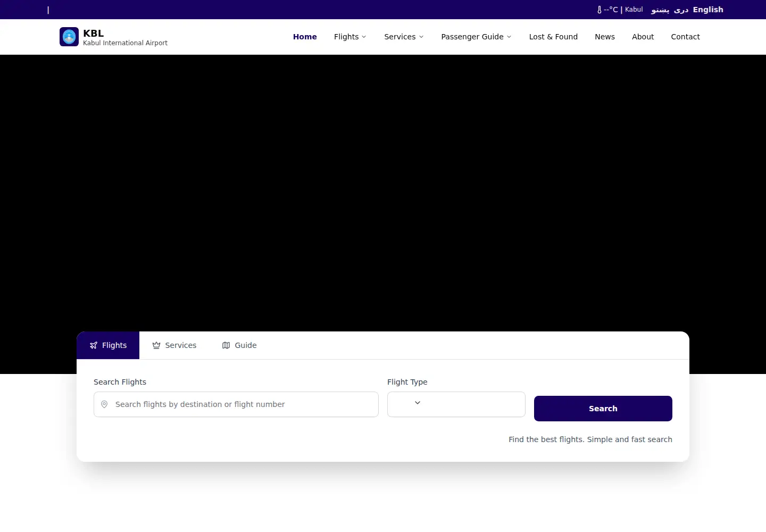Image resolution: width=766 pixels, height=532 pixels.
Task: Open the Contact page
Action: coord(685,37)
